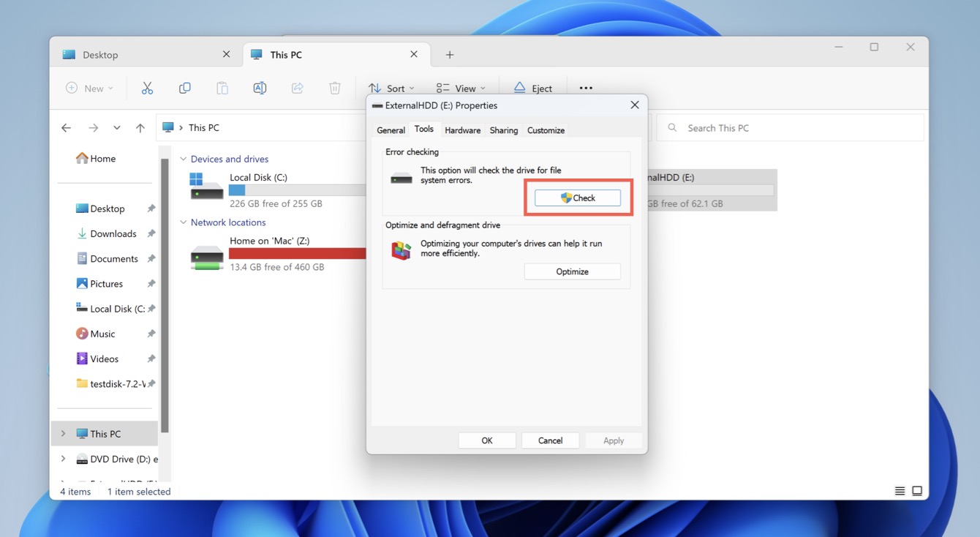Expand DVD Drive (D:) tree node
Viewport: 980px width, 537px height.
click(x=63, y=459)
